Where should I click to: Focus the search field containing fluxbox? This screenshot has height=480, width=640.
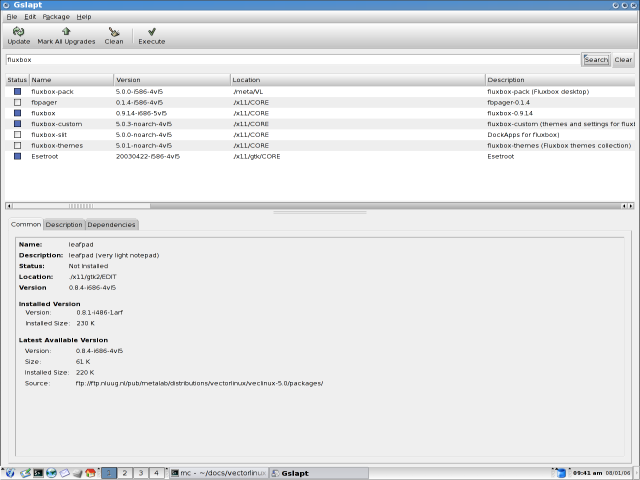(x=290, y=60)
